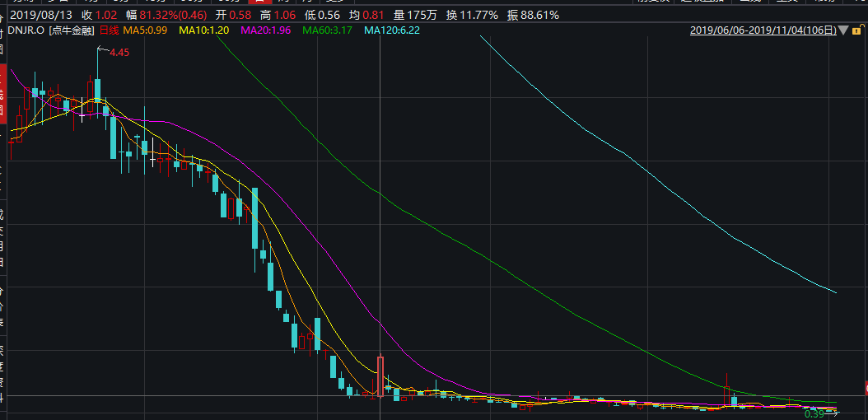Click the red 日线 period label
Screen dimensions: 868x420
click(110, 30)
